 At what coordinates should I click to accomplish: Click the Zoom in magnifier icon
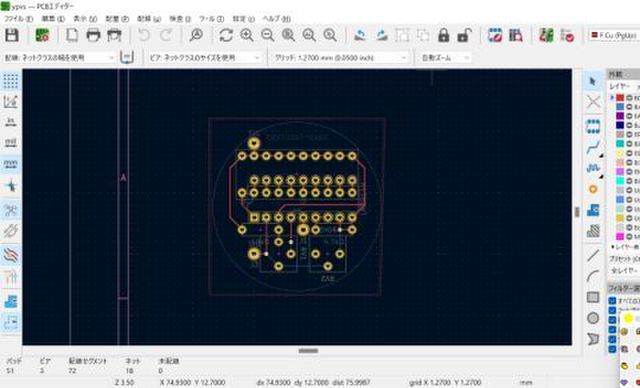pos(247,35)
